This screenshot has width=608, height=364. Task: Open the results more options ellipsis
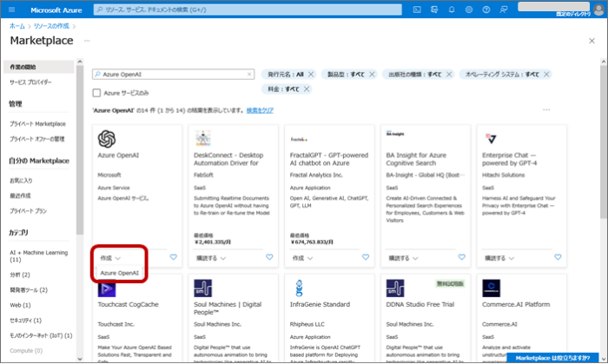coord(546,110)
